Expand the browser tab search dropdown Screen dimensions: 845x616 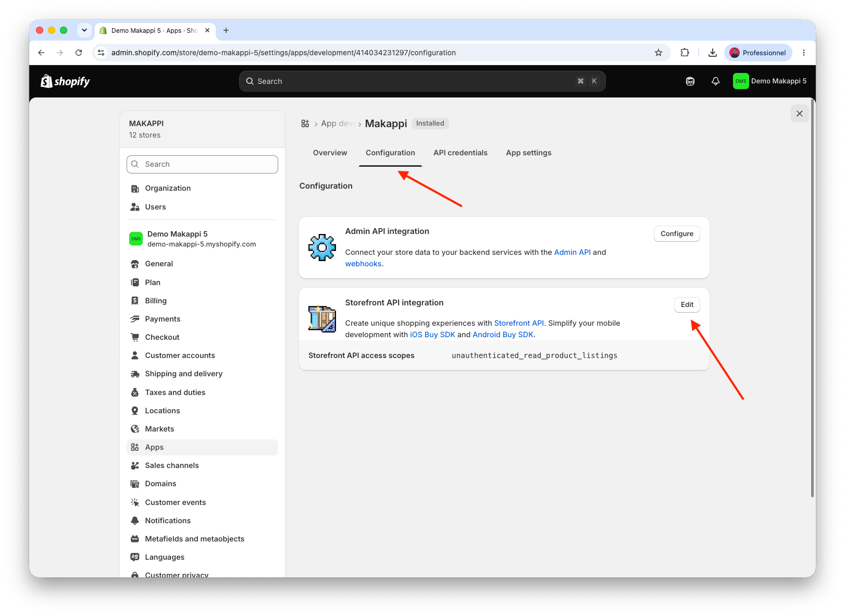point(84,30)
